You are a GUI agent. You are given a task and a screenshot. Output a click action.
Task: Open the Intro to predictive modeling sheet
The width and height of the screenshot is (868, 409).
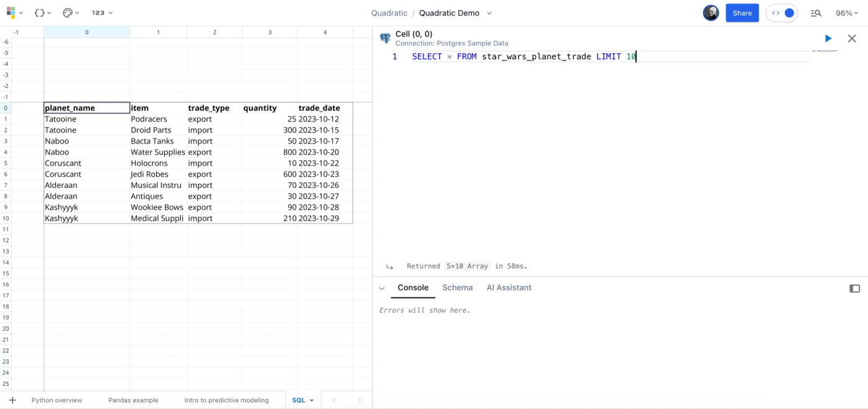coord(226,400)
